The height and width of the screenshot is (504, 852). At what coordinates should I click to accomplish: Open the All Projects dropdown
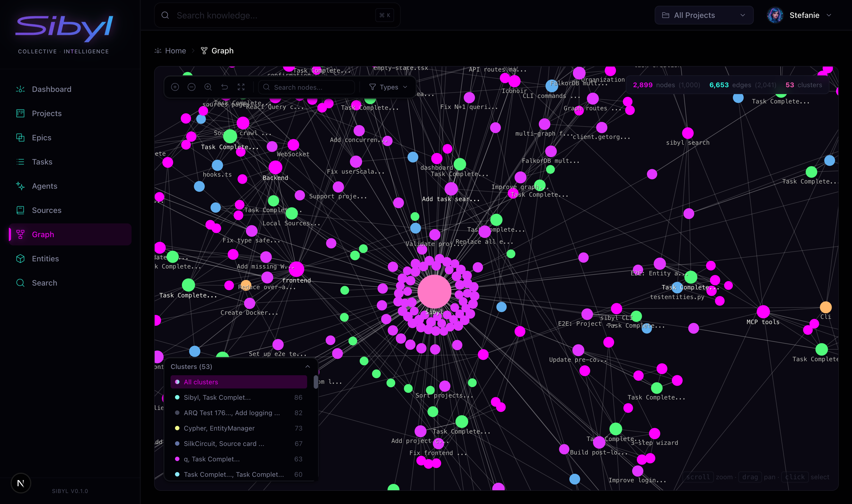pos(704,15)
